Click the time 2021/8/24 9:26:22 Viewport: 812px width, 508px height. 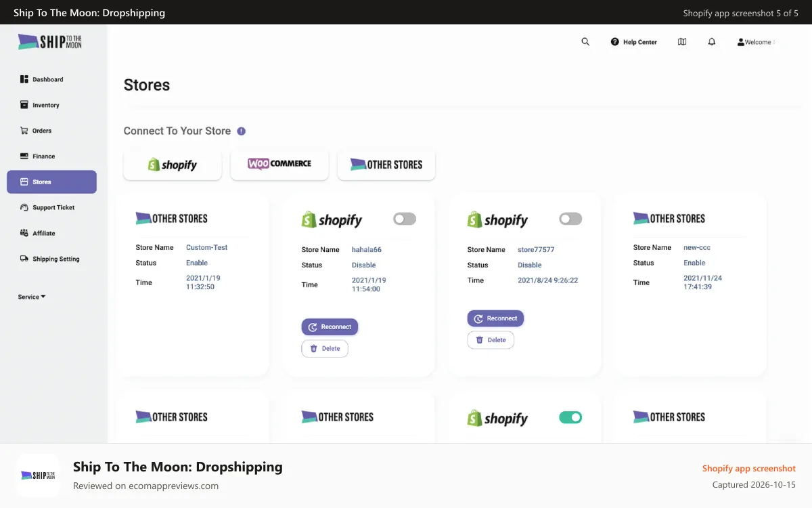548,280
